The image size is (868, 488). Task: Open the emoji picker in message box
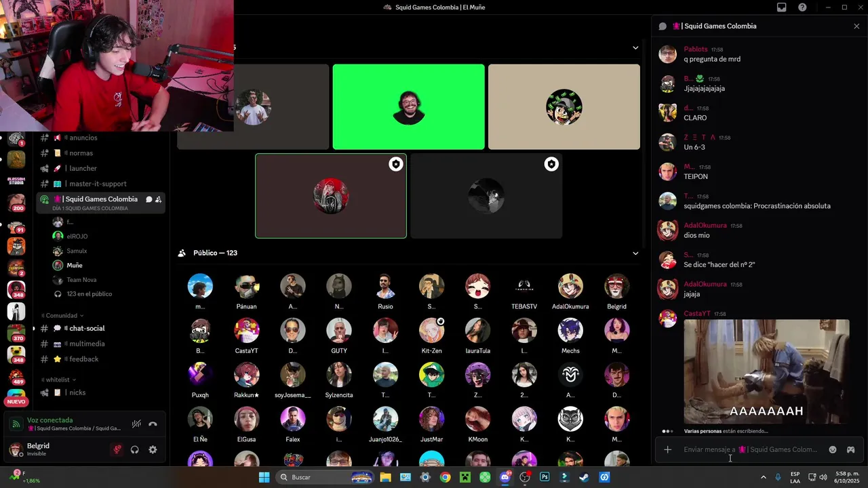click(x=833, y=449)
